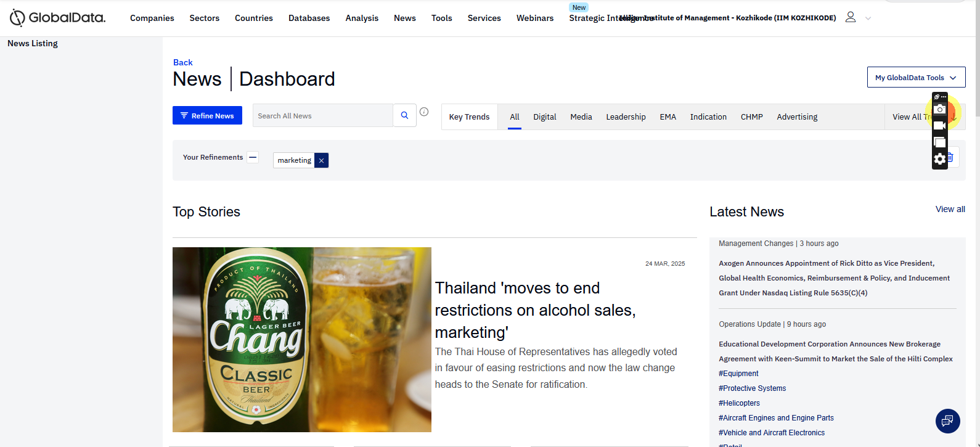Click the info icon beside search

(x=424, y=112)
